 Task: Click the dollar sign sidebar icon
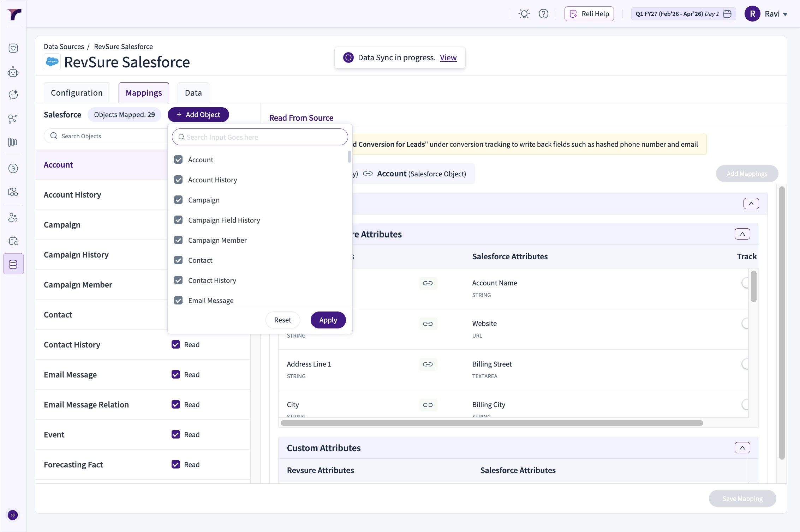point(13,168)
